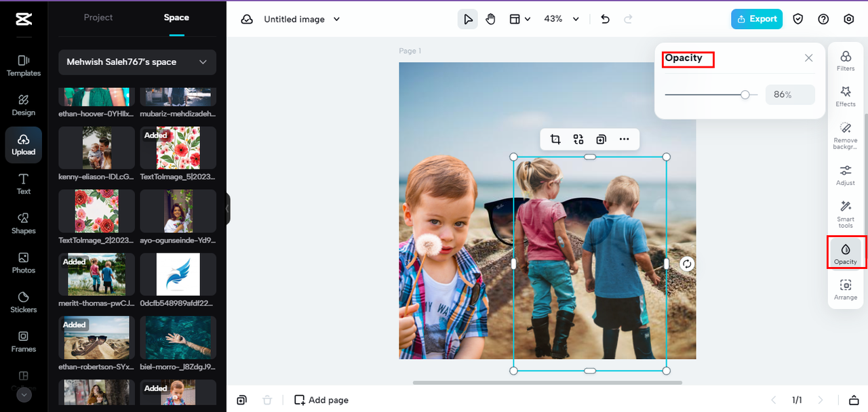Viewport: 868px width, 412px height.
Task: Open the 43% zoom dropdown
Action: (561, 19)
